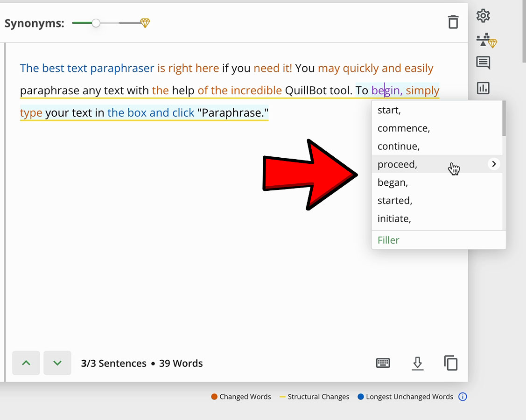Screen dimensions: 526x420
Task: Open the feedback comment panel
Action: click(x=483, y=63)
